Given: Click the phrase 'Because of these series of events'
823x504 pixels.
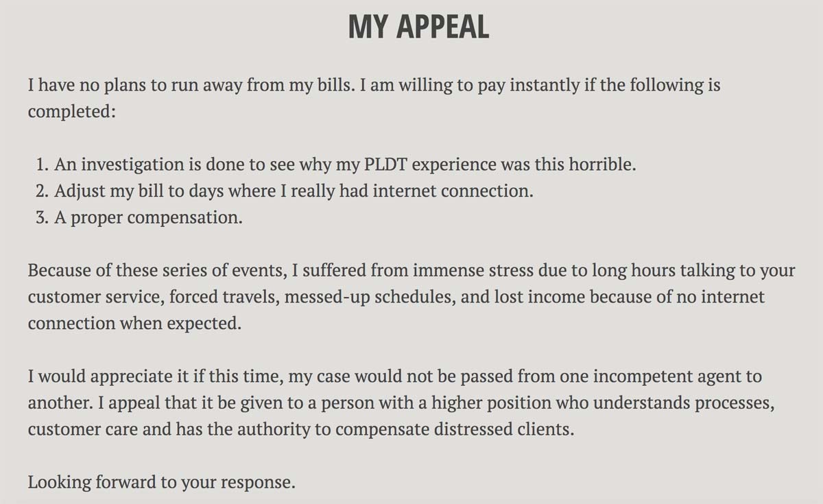Looking at the screenshot, I should (x=155, y=270).
